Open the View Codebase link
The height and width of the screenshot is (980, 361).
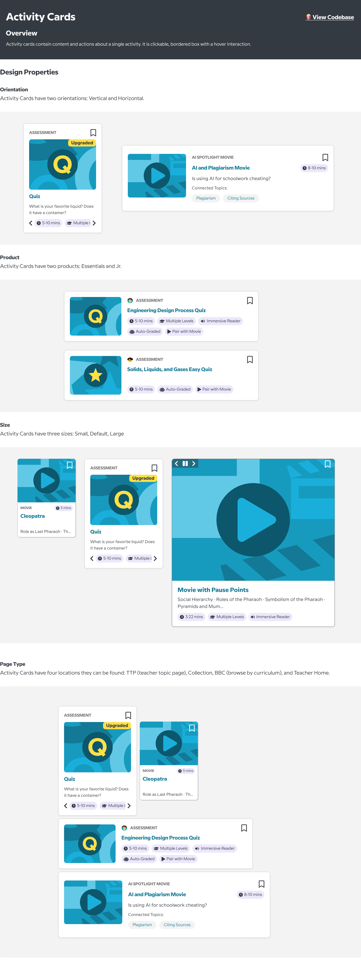pos(330,17)
